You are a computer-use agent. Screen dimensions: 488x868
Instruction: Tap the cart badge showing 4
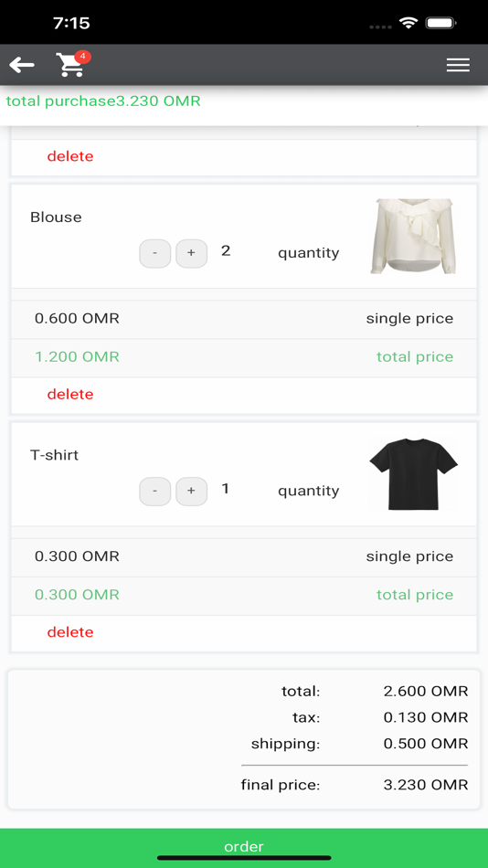coord(82,57)
